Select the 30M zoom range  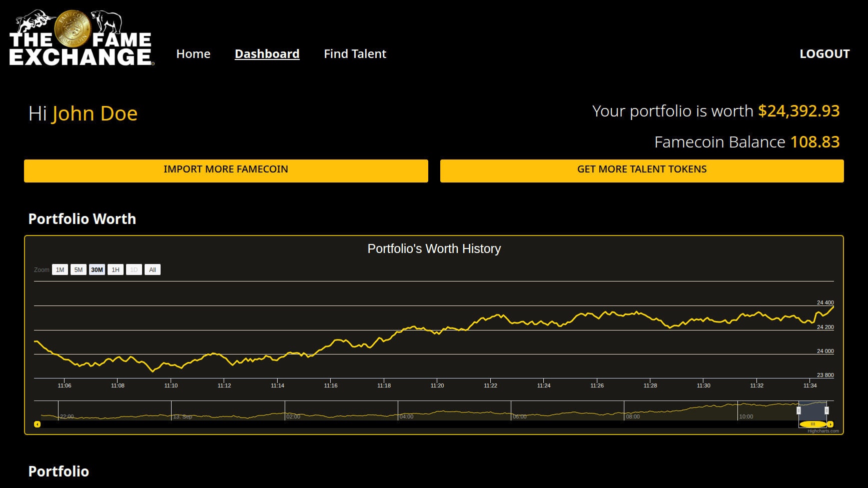(97, 270)
